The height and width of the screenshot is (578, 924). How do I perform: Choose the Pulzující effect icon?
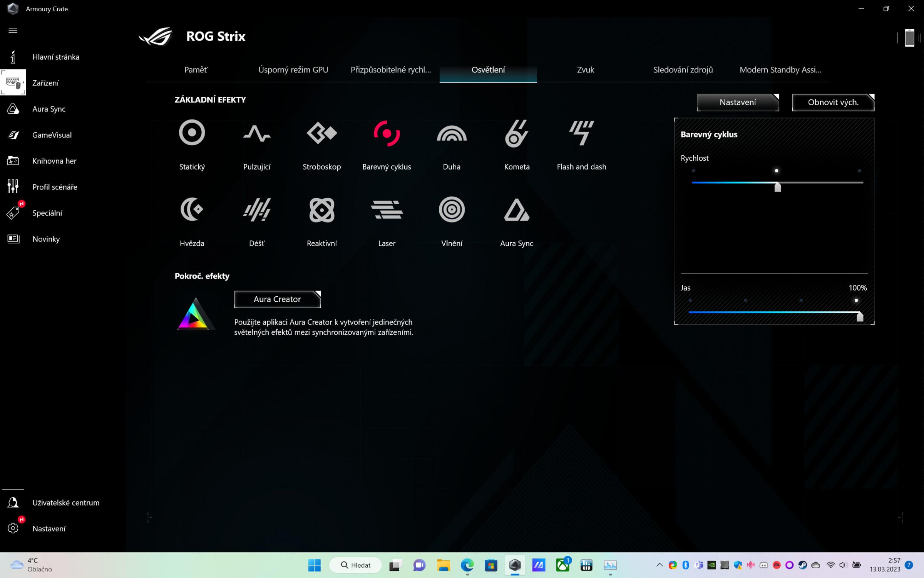coord(257,133)
